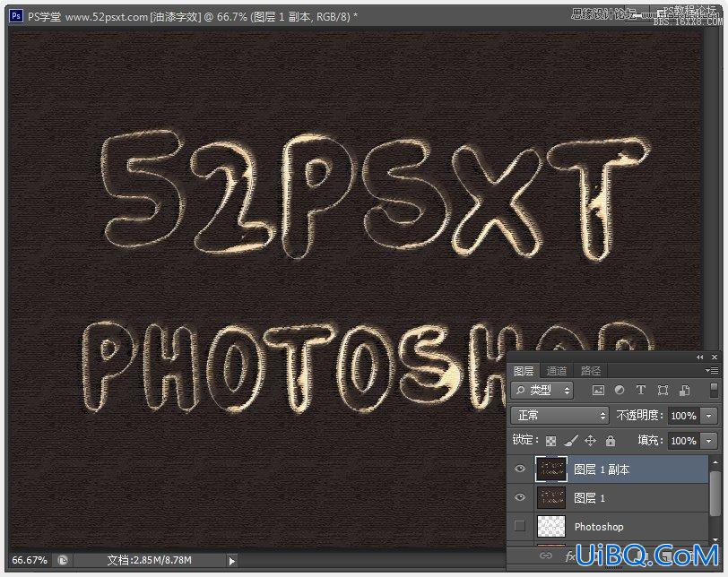This screenshot has width=728, height=577.
Task: Click the 填充 fill label
Action: pos(651,440)
